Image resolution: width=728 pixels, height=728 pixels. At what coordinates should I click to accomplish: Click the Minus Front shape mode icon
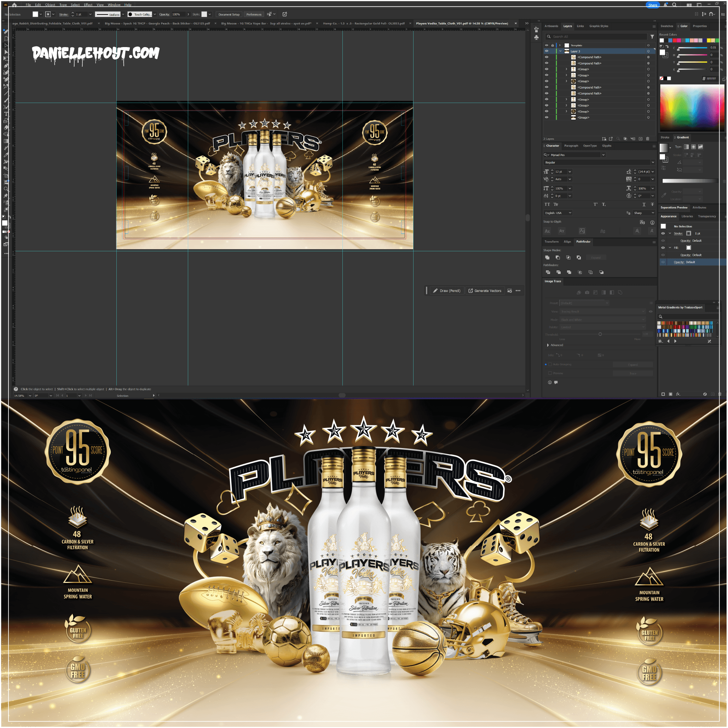[x=558, y=258]
